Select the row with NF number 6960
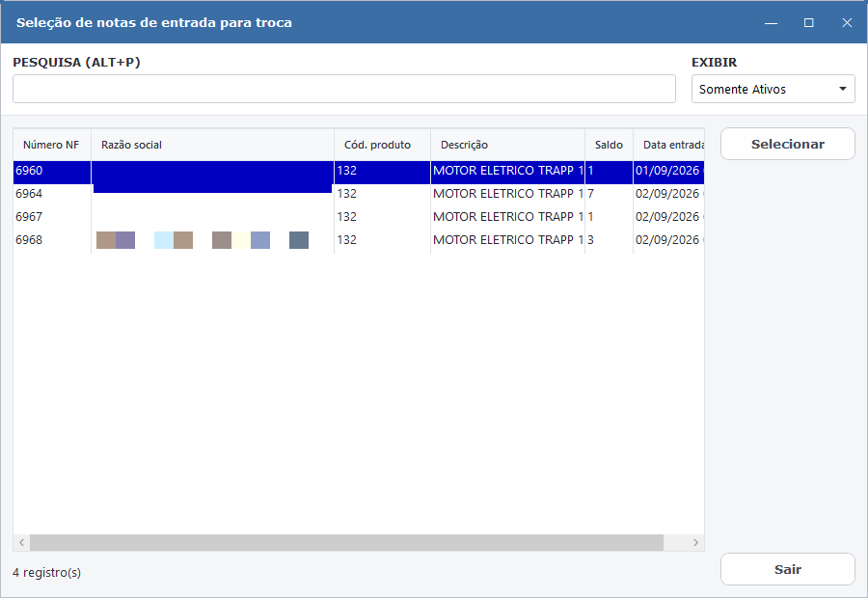This screenshot has height=598, width=868. click(x=358, y=171)
